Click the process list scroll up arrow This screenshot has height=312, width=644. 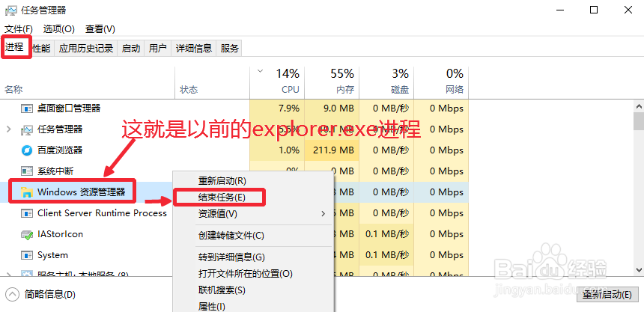pos(639,106)
